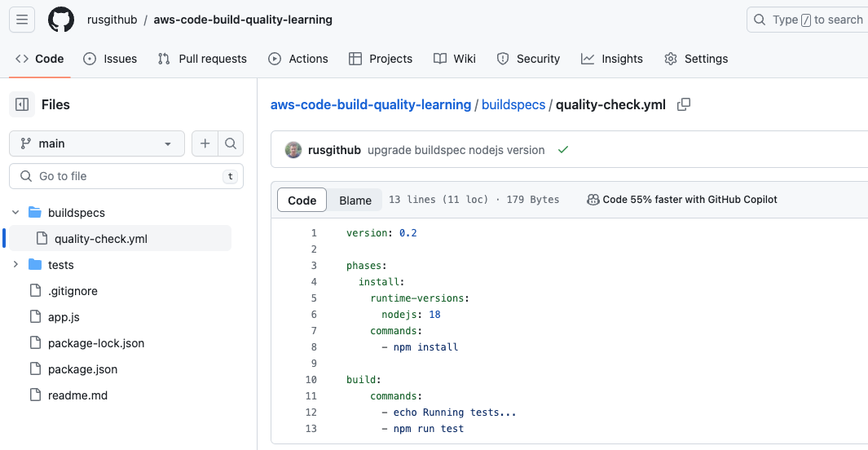868x450 pixels.
Task: Copy the file path to clipboard
Action: click(684, 104)
